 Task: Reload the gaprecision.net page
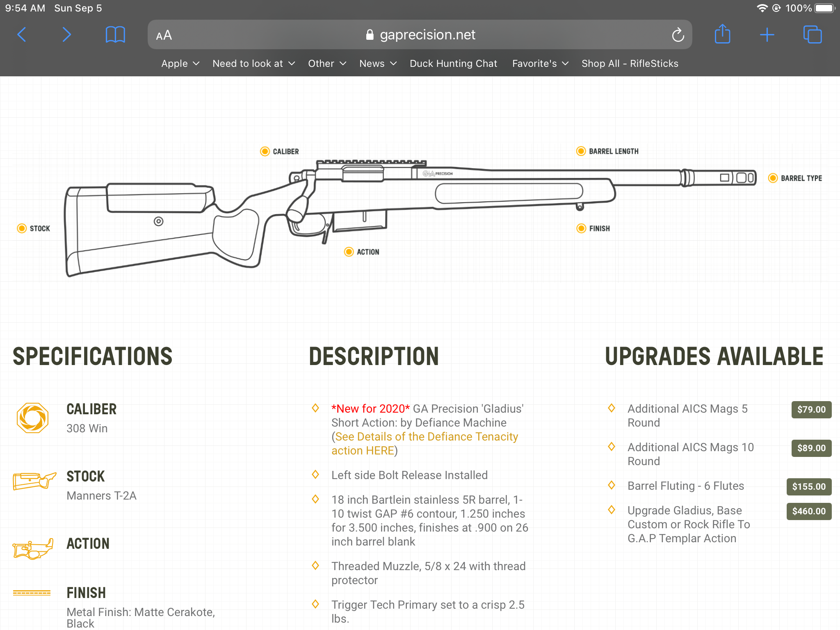[678, 35]
